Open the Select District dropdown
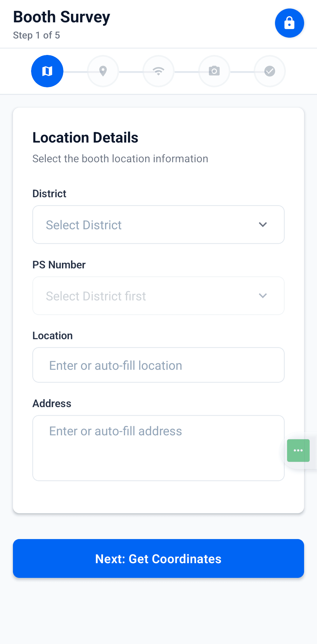317x644 pixels. point(147,225)
